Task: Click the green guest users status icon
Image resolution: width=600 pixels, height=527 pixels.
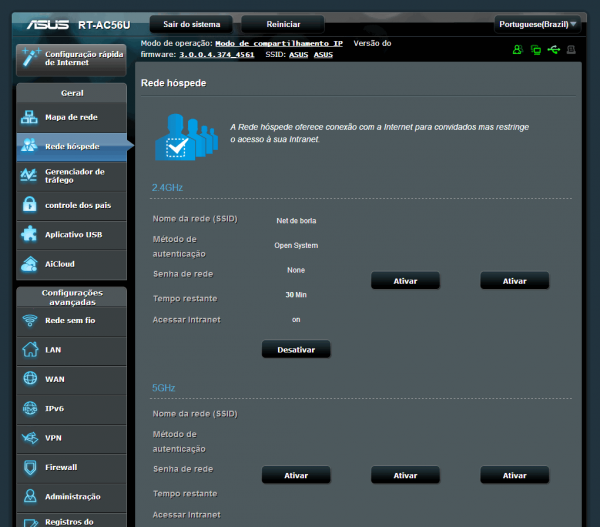Action: [517, 49]
